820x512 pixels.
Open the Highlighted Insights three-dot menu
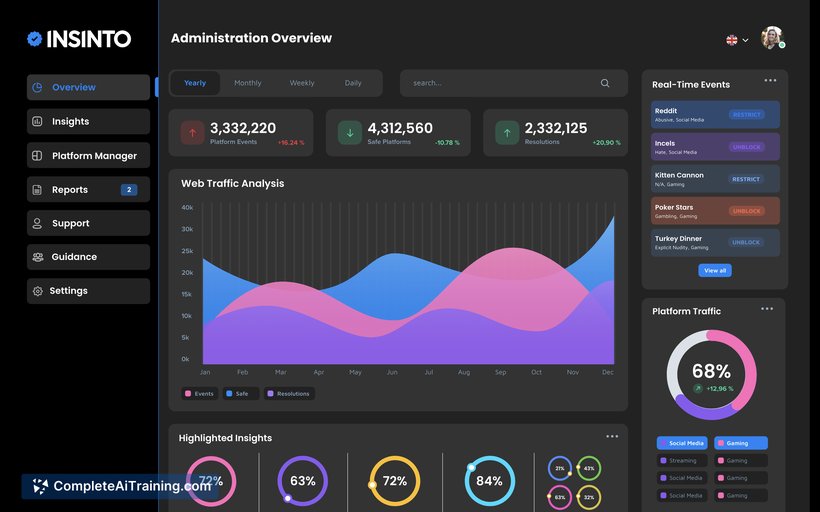612,436
